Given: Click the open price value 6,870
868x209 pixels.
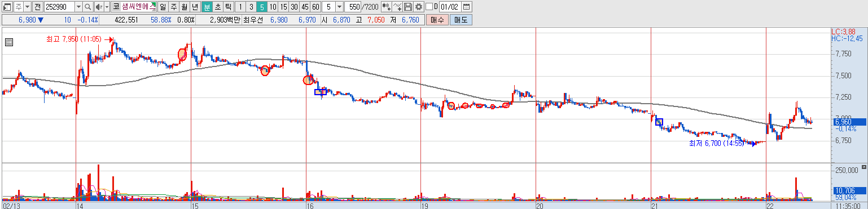Looking at the screenshot, I should (x=341, y=20).
